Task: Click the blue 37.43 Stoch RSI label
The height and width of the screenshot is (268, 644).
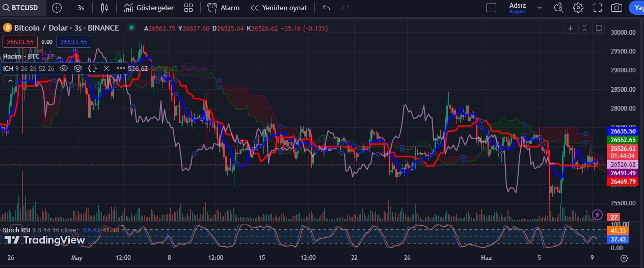Action: tap(618, 239)
